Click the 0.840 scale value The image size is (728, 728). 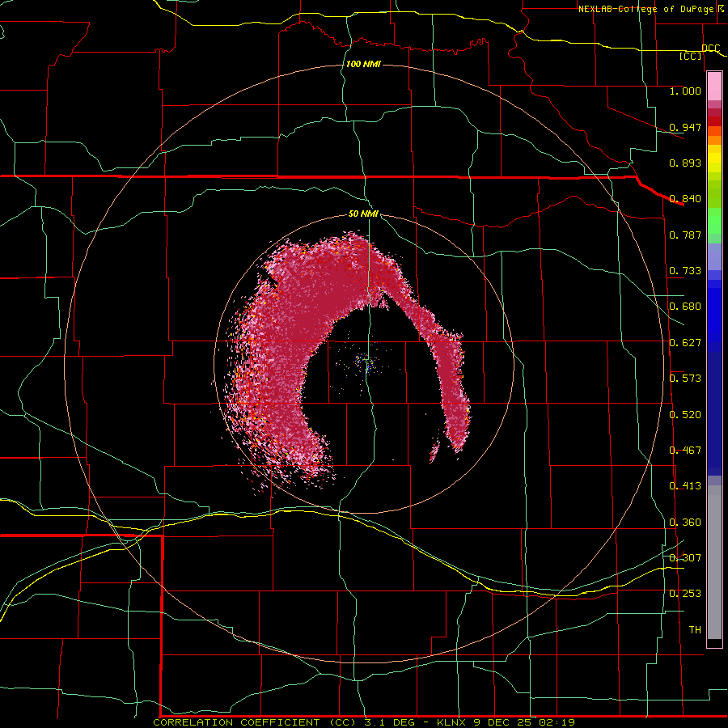point(685,199)
